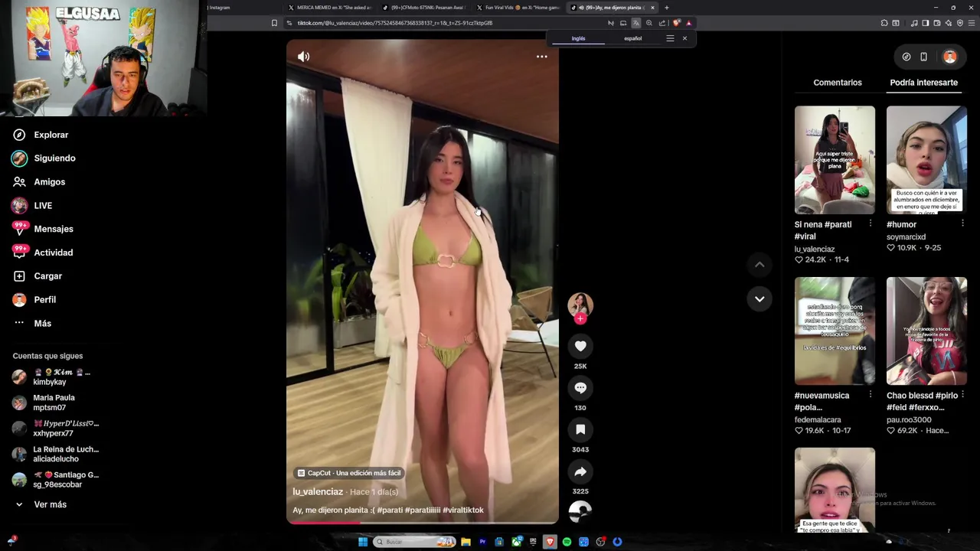Viewport: 980px width, 551px height.
Task: Open Epic Games launcher from taskbar
Action: [533, 542]
